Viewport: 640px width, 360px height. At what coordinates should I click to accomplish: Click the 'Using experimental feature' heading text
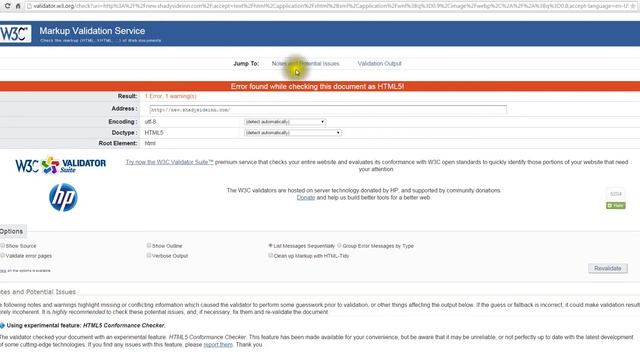point(86,326)
